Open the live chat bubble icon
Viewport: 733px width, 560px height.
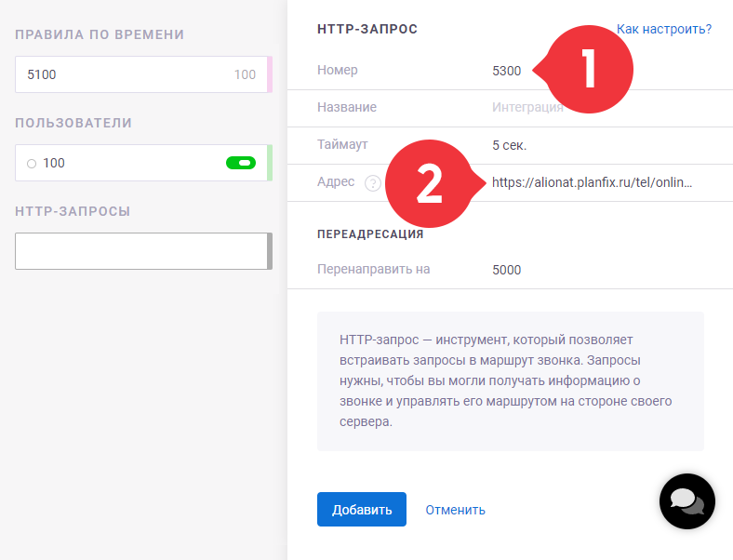coord(686,501)
